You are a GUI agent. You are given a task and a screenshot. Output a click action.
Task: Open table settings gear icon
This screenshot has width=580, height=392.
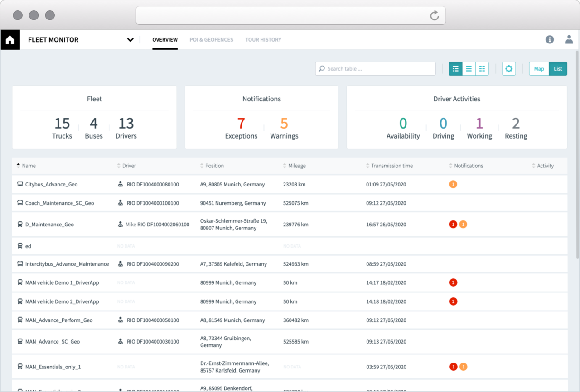click(x=509, y=69)
